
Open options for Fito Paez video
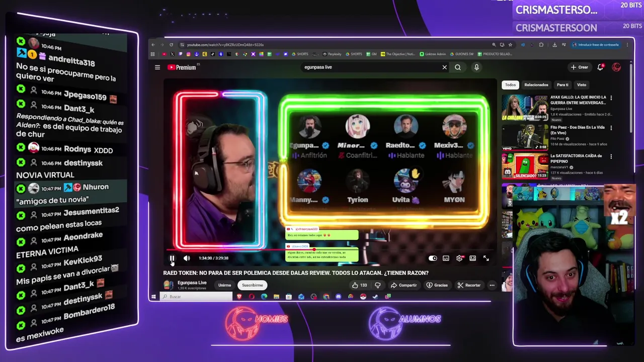(611, 128)
